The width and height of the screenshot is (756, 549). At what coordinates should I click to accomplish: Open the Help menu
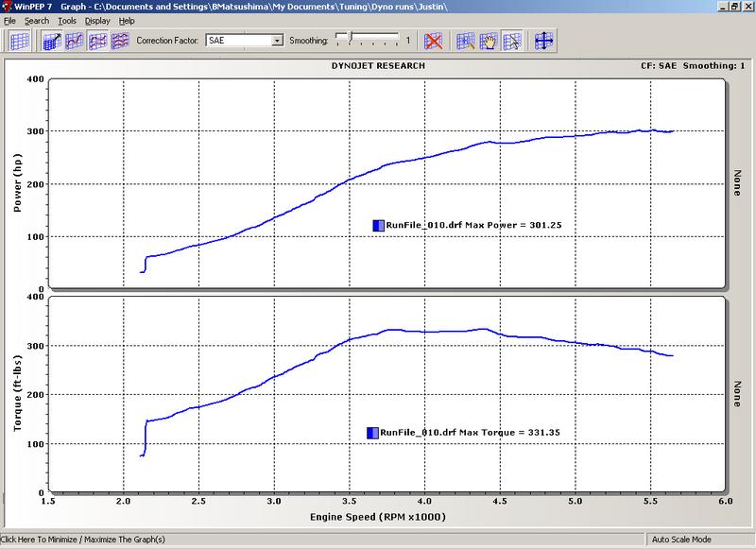(127, 20)
